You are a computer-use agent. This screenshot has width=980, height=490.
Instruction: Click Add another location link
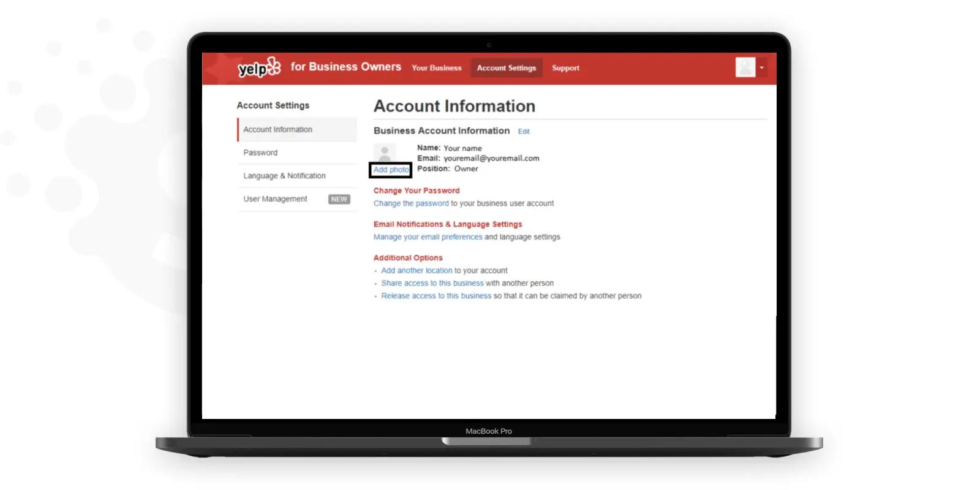(417, 270)
